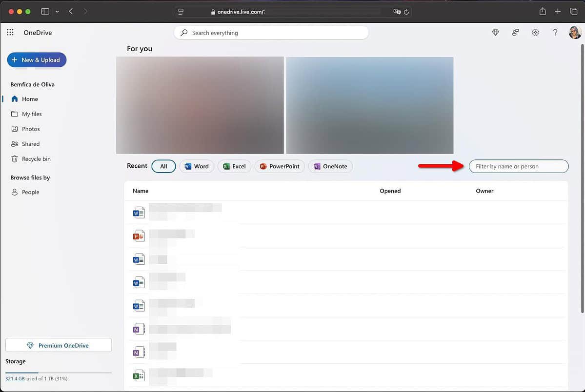Click the Filter by name or person field
This screenshot has width=585, height=392.
519,166
